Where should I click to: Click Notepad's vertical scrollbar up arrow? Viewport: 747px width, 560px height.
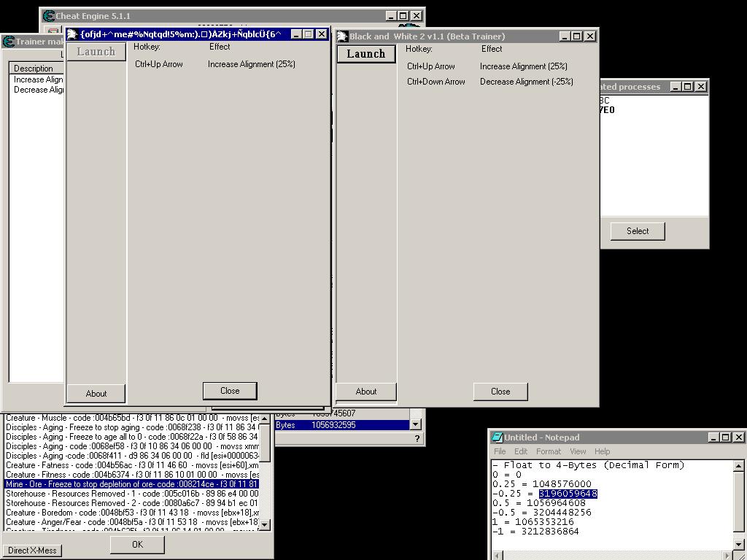coord(738,466)
